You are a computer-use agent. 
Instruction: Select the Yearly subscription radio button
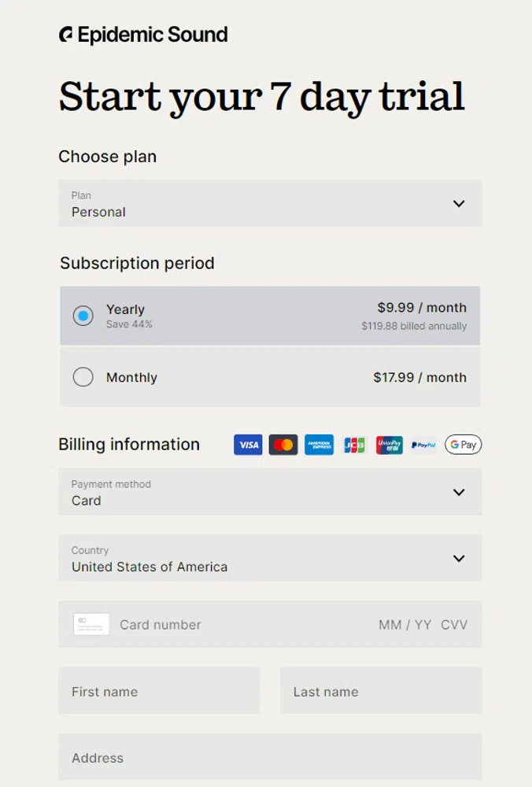(x=83, y=316)
